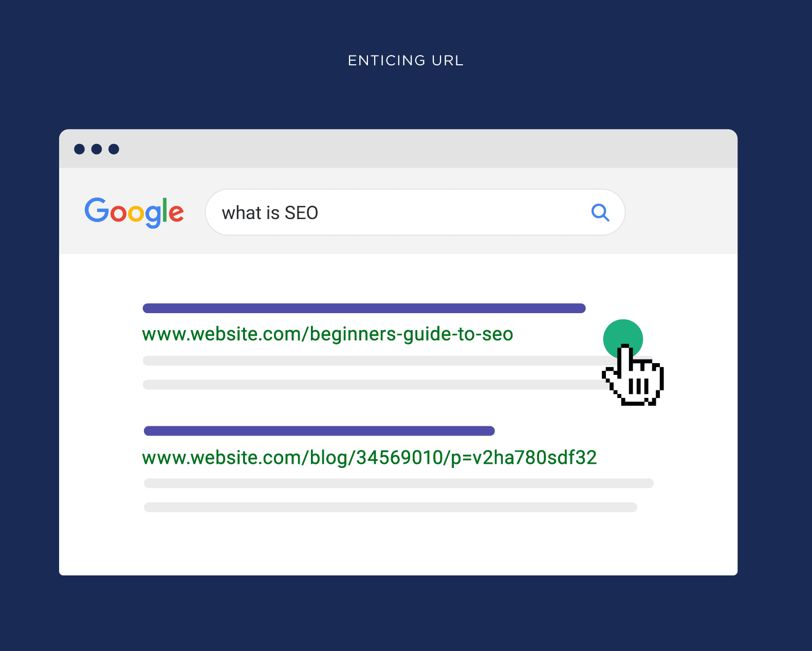Click the rightmost of the three title bar dots

pyautogui.click(x=114, y=149)
